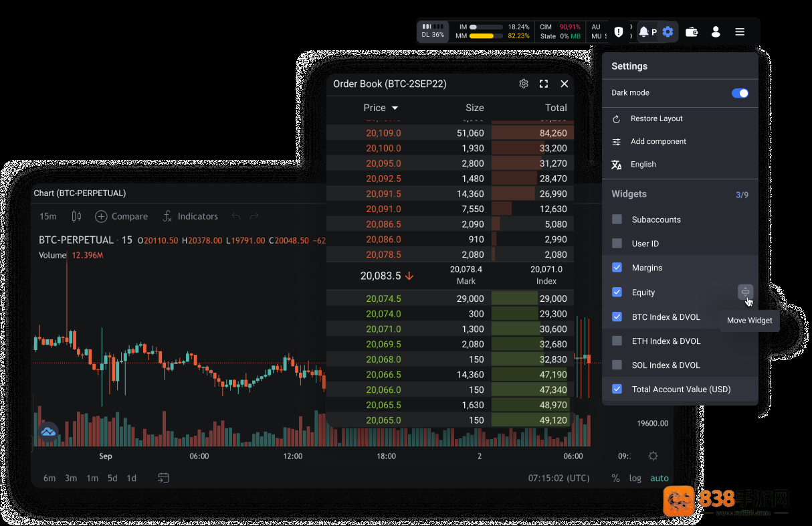Select the 6m chart range

pos(49,478)
